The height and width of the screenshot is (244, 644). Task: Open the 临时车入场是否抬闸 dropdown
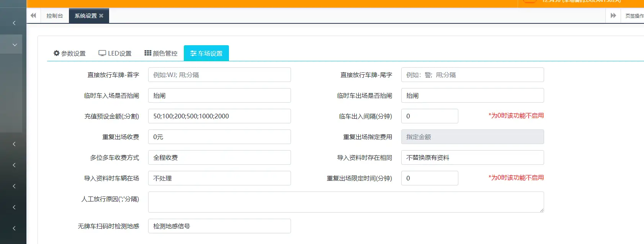(x=219, y=95)
